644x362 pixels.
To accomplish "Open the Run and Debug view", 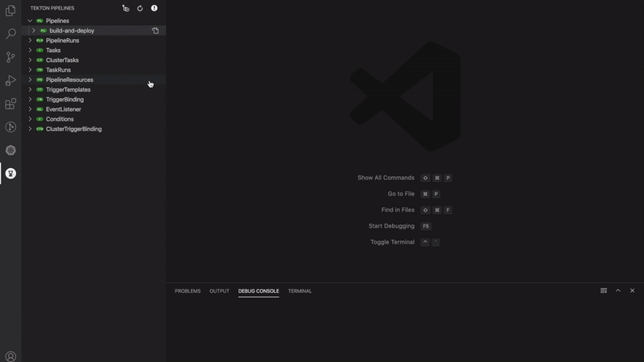I will pyautogui.click(x=10, y=80).
